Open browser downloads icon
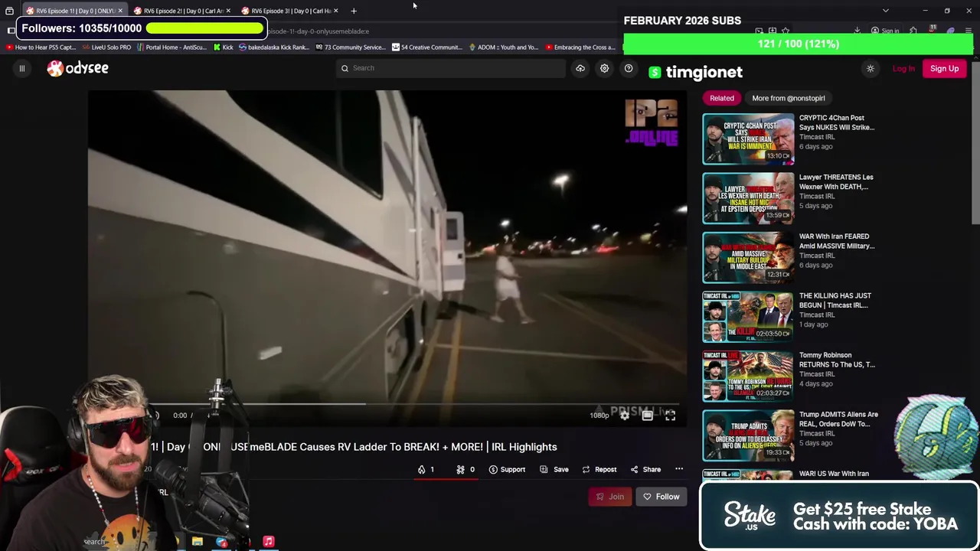Screen dimensions: 980x551 point(857,31)
